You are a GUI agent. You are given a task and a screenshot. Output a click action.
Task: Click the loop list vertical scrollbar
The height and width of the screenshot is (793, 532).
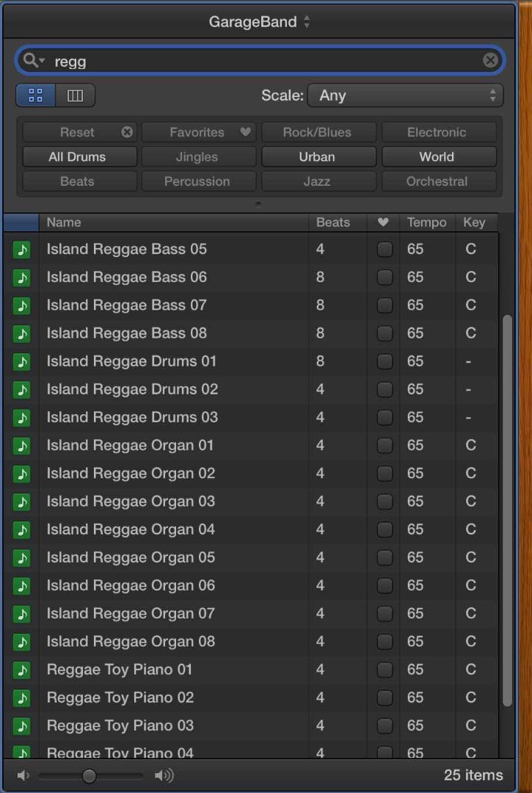[x=507, y=511]
